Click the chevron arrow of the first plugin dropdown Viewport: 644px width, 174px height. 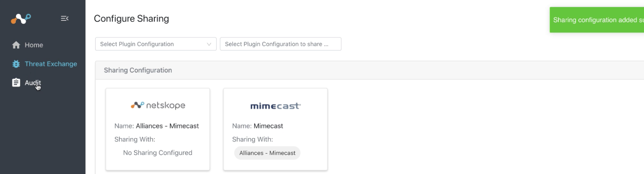[209, 44]
